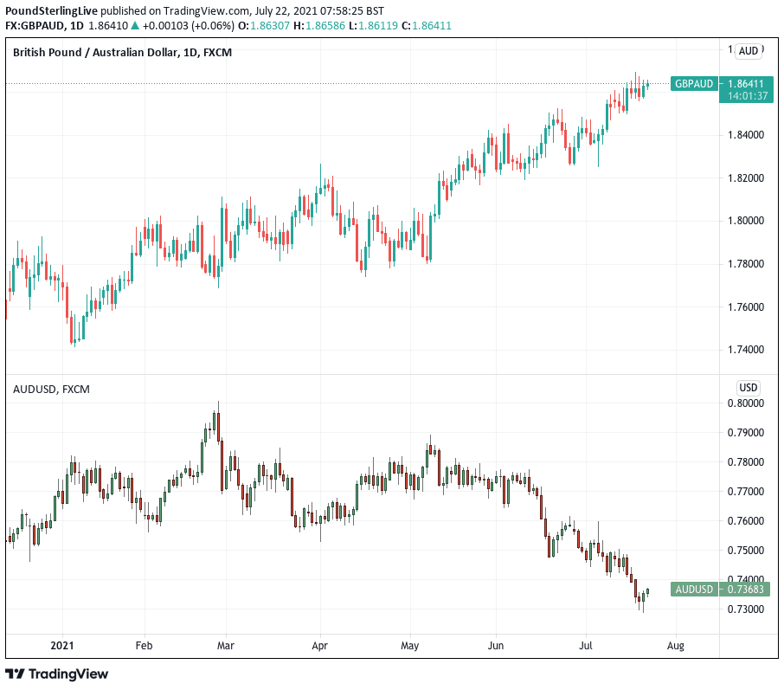The image size is (784, 690).
Task: Click the Jul label on the time axis
Action: [x=586, y=645]
